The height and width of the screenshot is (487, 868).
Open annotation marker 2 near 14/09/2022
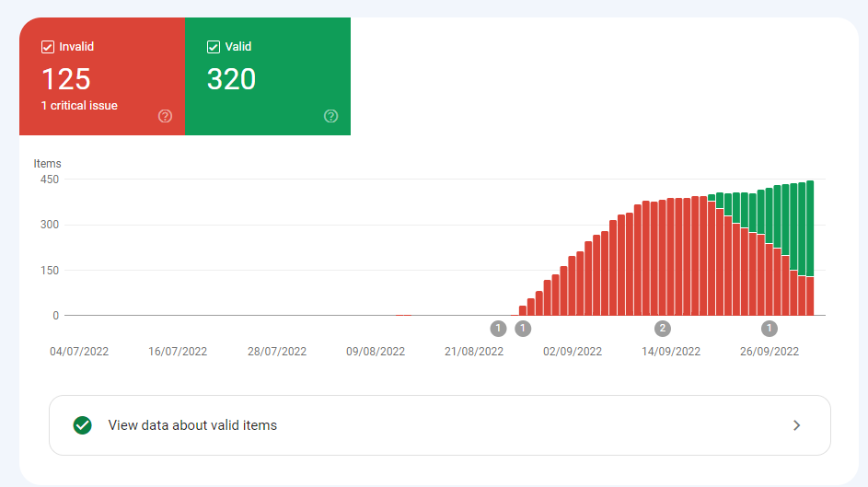tap(663, 328)
